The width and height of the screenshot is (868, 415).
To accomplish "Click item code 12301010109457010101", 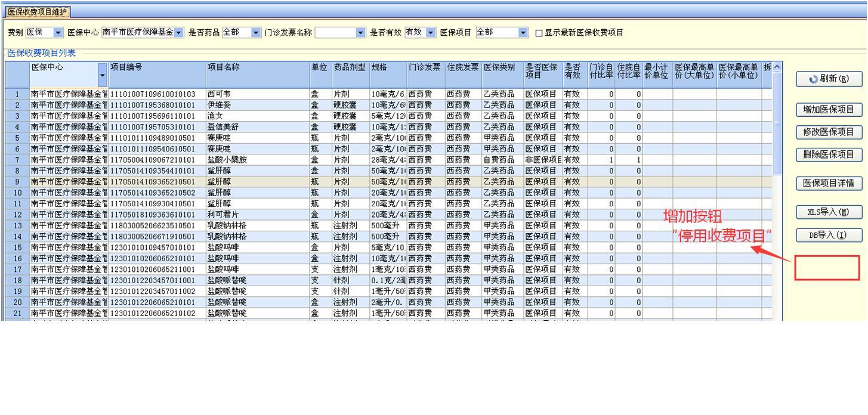I will 153,247.
